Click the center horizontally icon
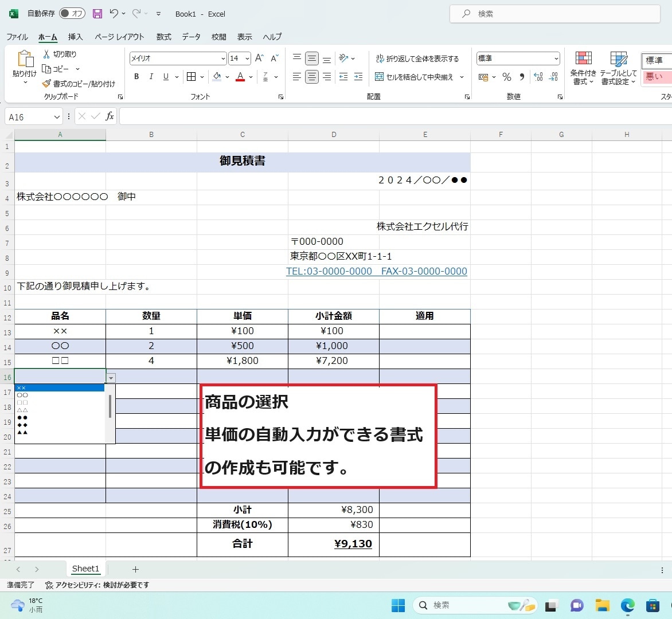Screen dimensions: 672x619 click(311, 77)
